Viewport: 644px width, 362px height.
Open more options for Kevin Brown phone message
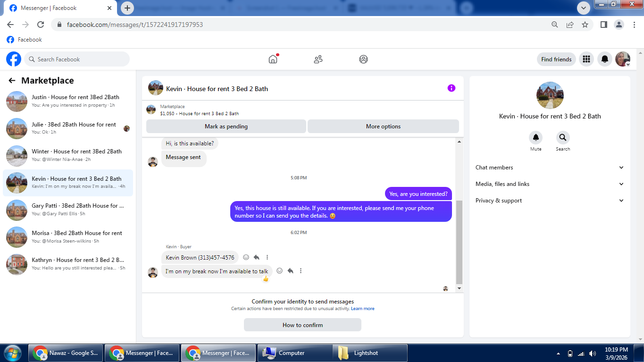click(x=267, y=257)
